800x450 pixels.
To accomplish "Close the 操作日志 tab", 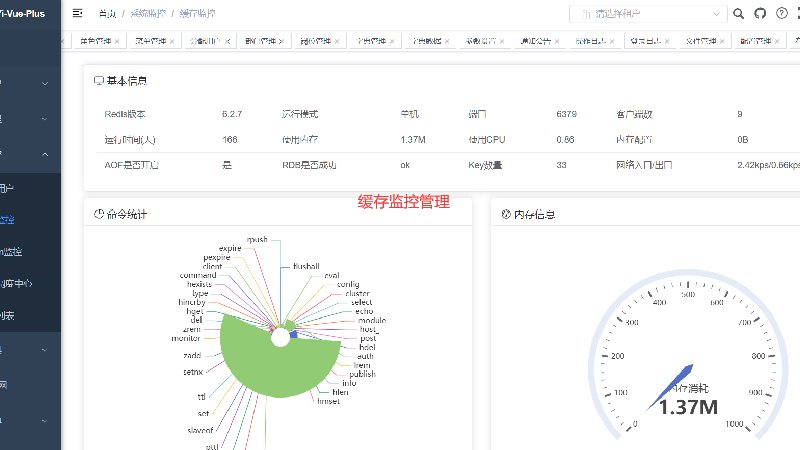I will click(612, 41).
